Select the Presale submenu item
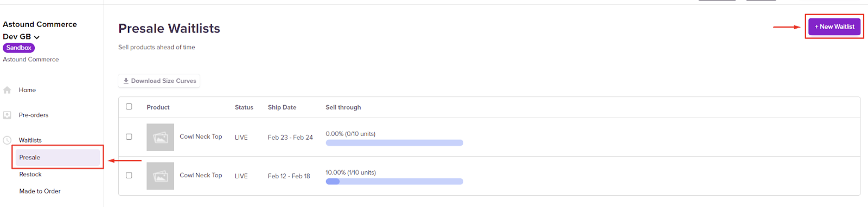868x207 pixels. coord(58,157)
